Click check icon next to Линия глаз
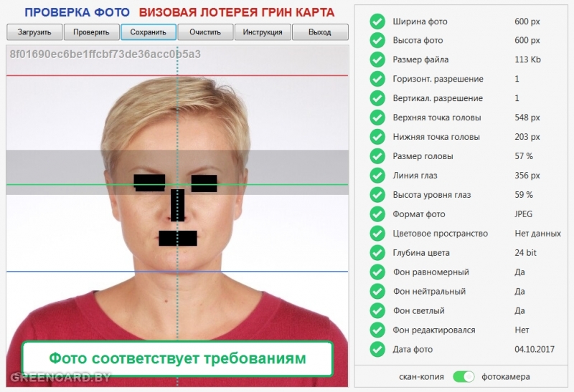The image size is (574, 392). tap(377, 176)
